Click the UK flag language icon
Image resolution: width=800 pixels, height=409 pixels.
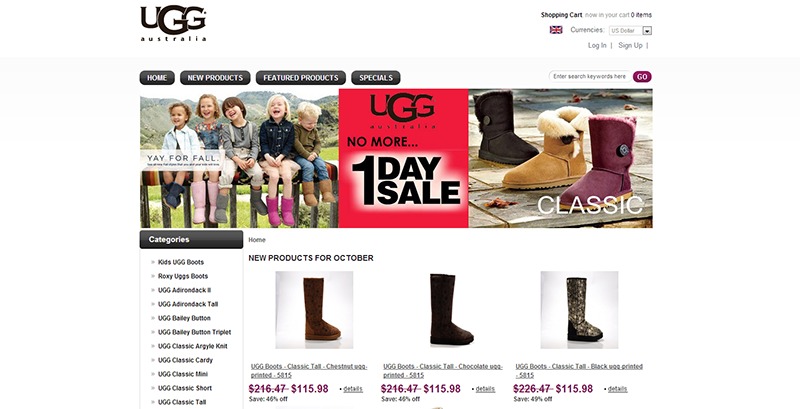pos(556,30)
